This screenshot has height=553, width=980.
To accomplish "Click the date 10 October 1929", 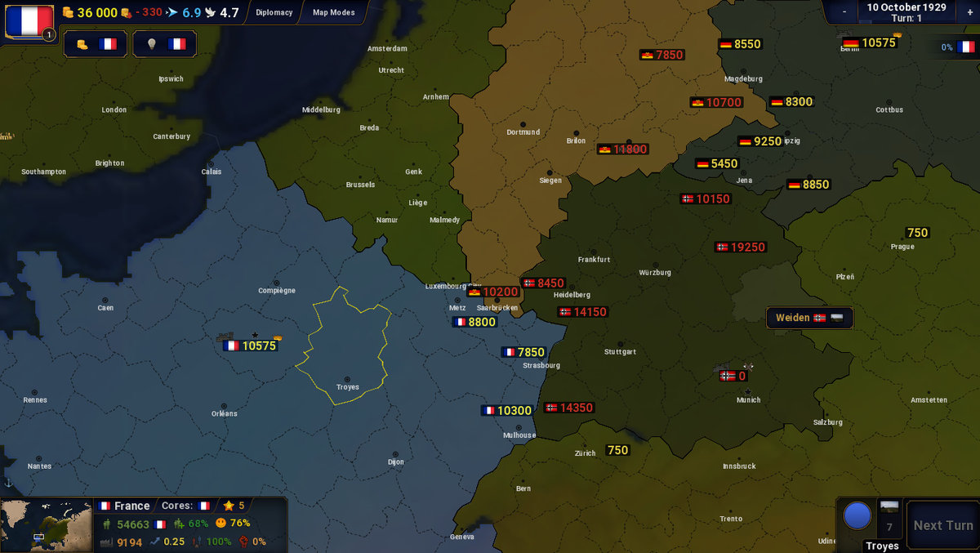I will click(x=906, y=7).
